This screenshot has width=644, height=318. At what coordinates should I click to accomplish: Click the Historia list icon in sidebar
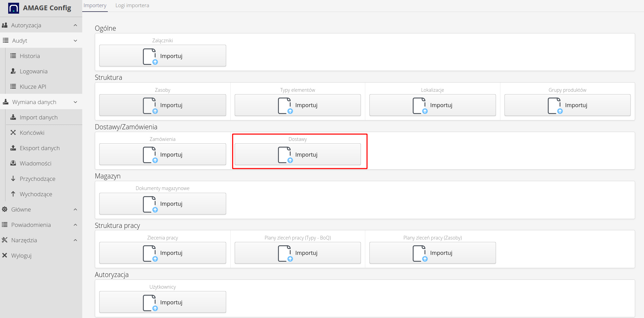point(13,56)
